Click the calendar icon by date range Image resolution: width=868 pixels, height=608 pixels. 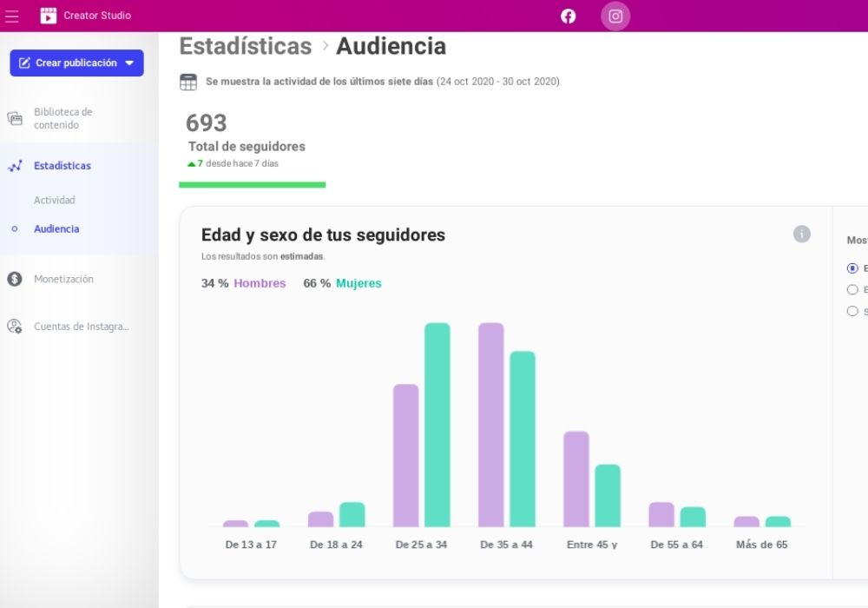point(188,83)
